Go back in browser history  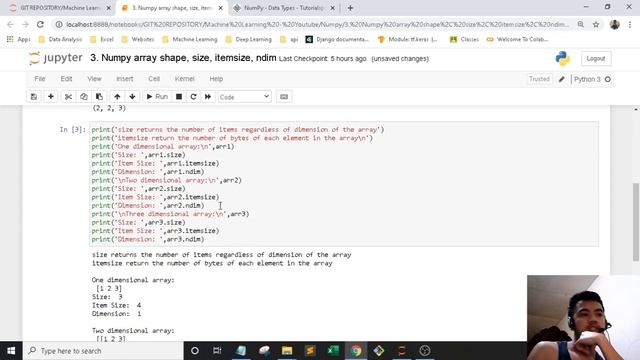click(11, 24)
